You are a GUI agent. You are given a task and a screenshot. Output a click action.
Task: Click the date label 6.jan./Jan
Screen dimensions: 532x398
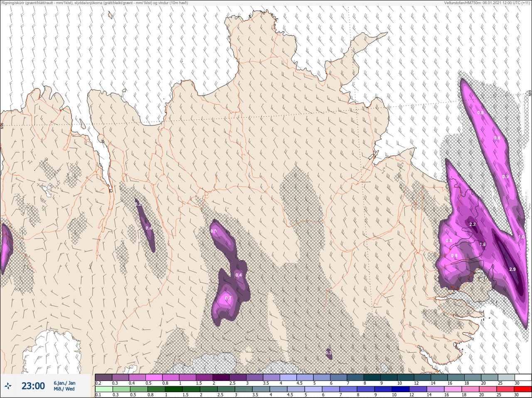[x=64, y=383]
